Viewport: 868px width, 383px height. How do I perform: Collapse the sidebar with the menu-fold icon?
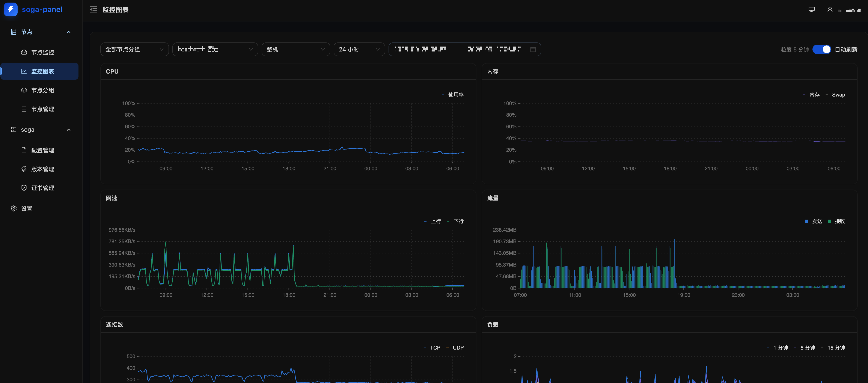(93, 10)
